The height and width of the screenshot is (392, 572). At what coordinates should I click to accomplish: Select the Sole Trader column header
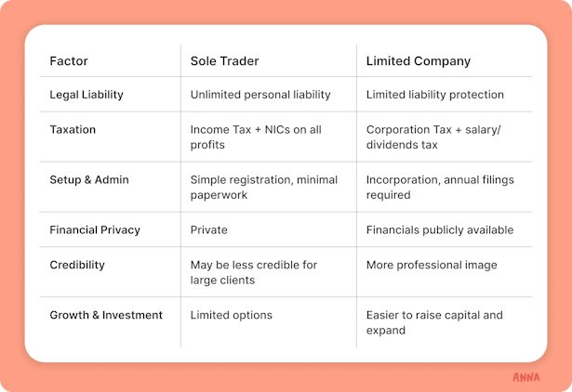tap(225, 60)
